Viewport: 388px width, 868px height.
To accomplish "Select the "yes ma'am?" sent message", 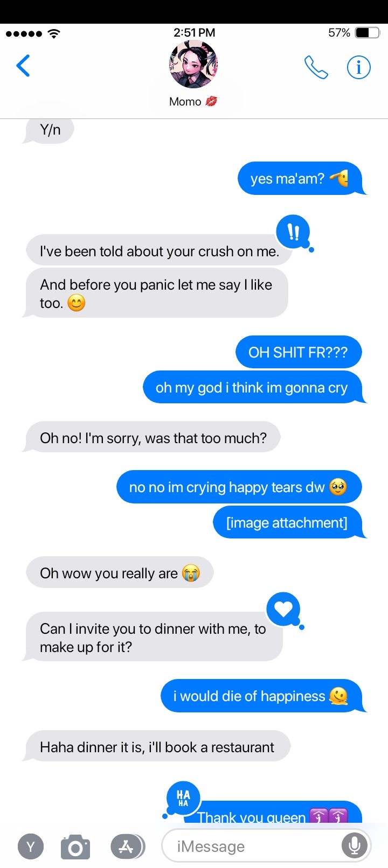I will coord(300,178).
